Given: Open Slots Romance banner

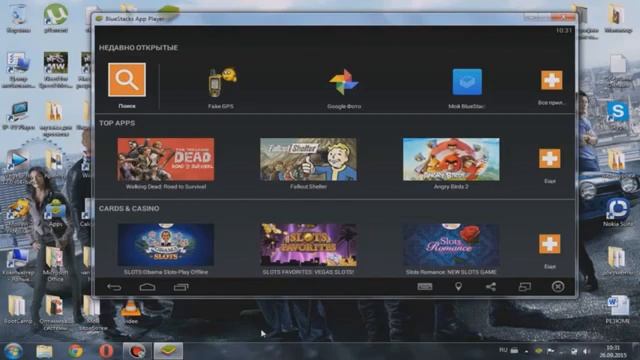Looking at the screenshot, I should (x=451, y=244).
